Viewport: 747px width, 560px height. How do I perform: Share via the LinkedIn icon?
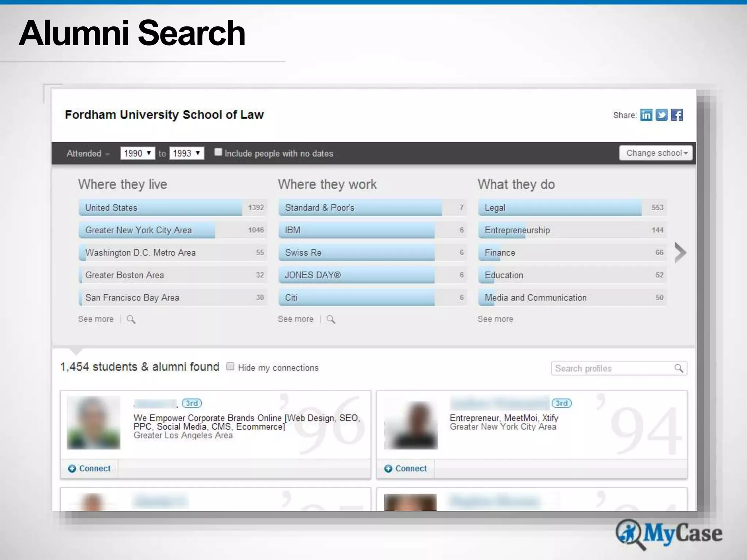[x=646, y=115]
